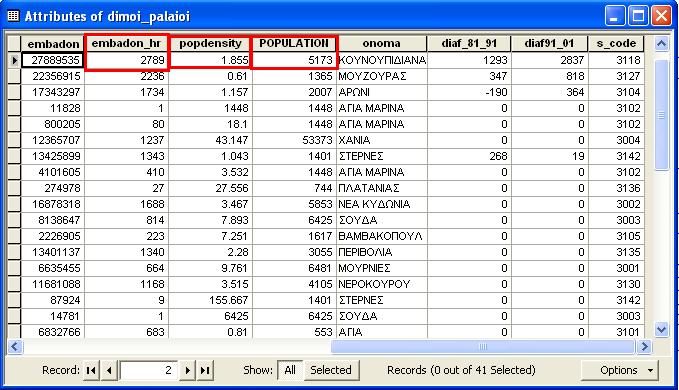Viewport: 679px width, 390px height.
Task: Select the diaf_81_91 column header
Action: tap(469, 44)
